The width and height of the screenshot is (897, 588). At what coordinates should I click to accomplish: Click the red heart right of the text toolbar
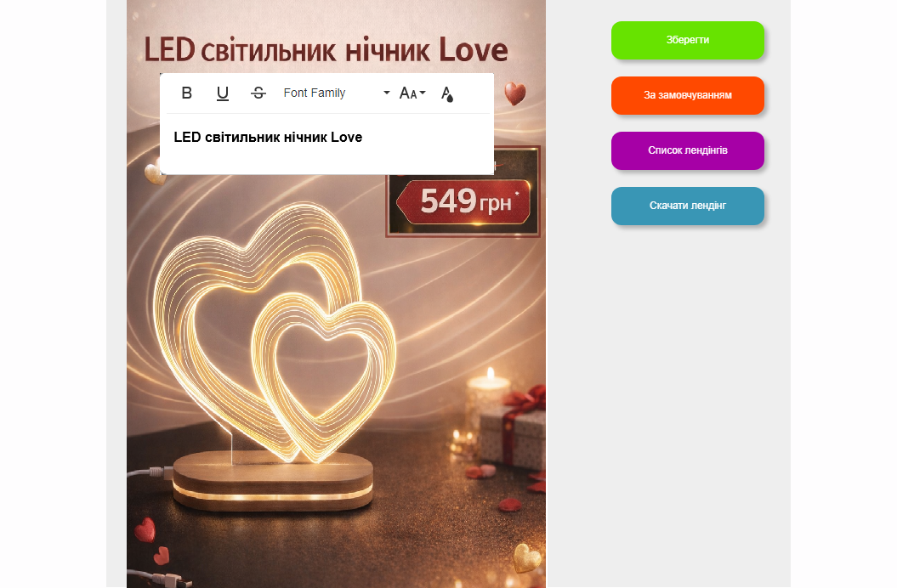(x=515, y=93)
